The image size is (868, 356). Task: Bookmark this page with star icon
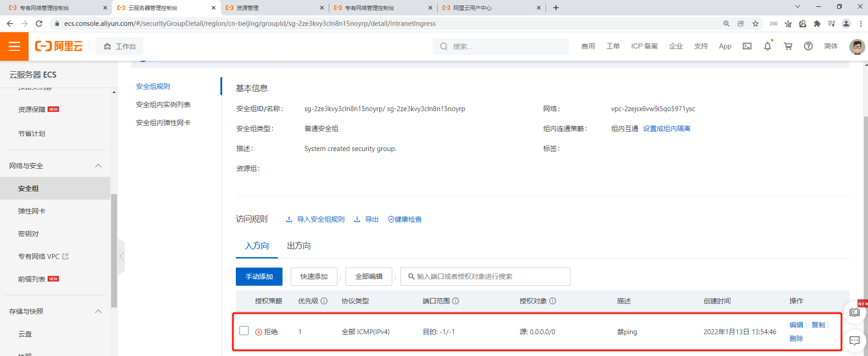[756, 24]
